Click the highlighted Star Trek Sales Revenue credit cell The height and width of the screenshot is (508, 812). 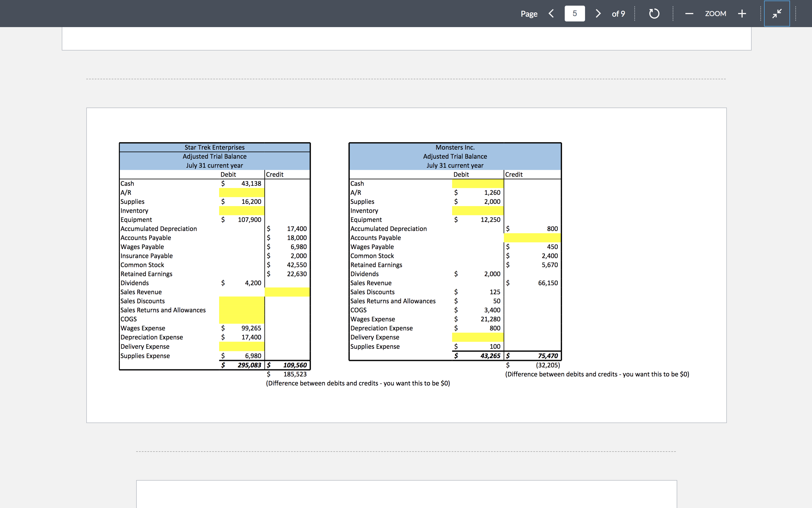pos(287,292)
